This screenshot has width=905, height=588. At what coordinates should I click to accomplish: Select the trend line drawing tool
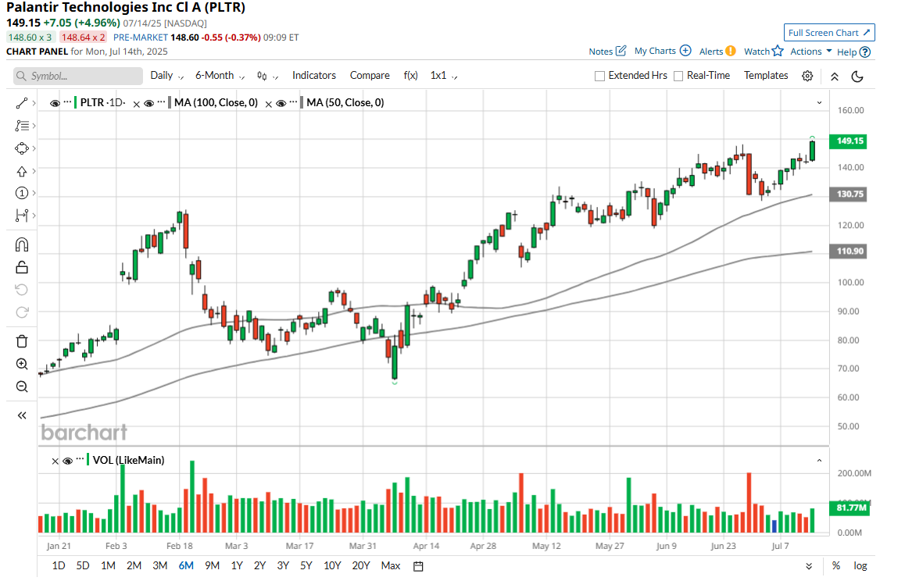[21, 103]
